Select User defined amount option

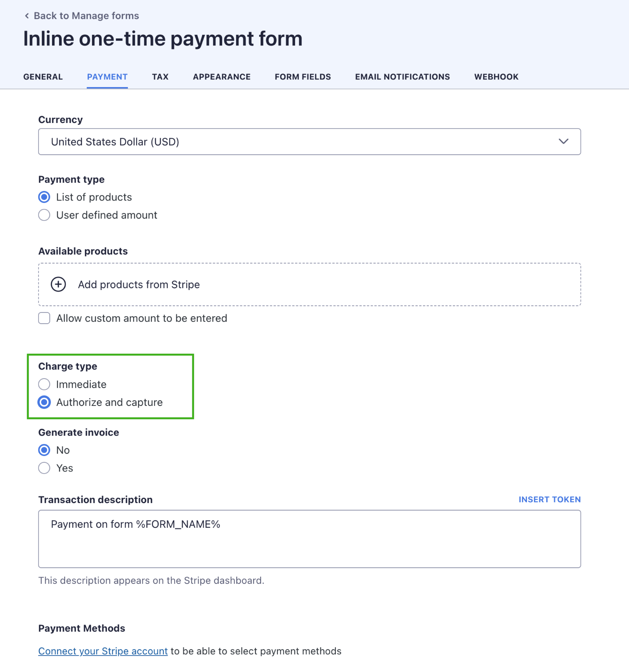(44, 215)
